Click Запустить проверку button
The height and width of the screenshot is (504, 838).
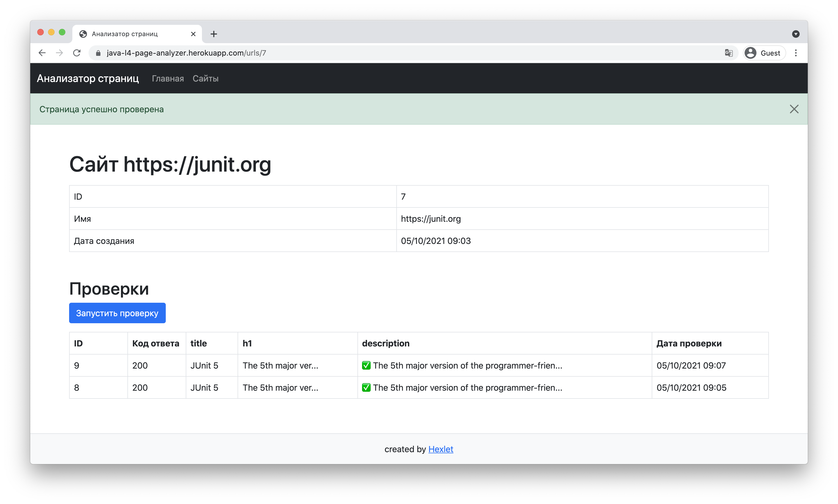coord(117,313)
